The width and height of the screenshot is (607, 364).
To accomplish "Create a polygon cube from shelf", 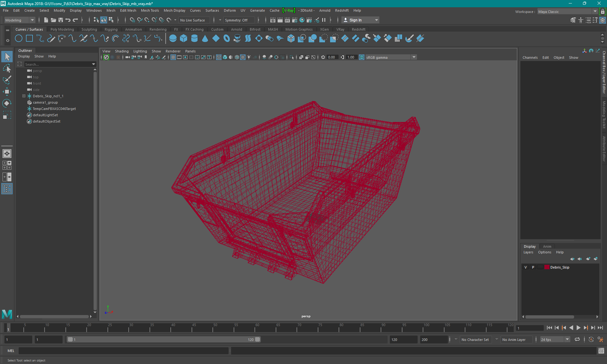I will tap(184, 39).
